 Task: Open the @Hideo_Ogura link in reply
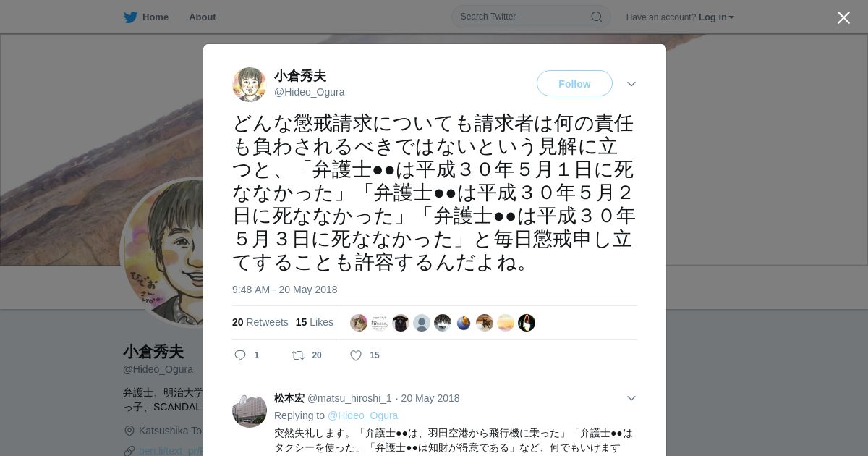point(363,415)
